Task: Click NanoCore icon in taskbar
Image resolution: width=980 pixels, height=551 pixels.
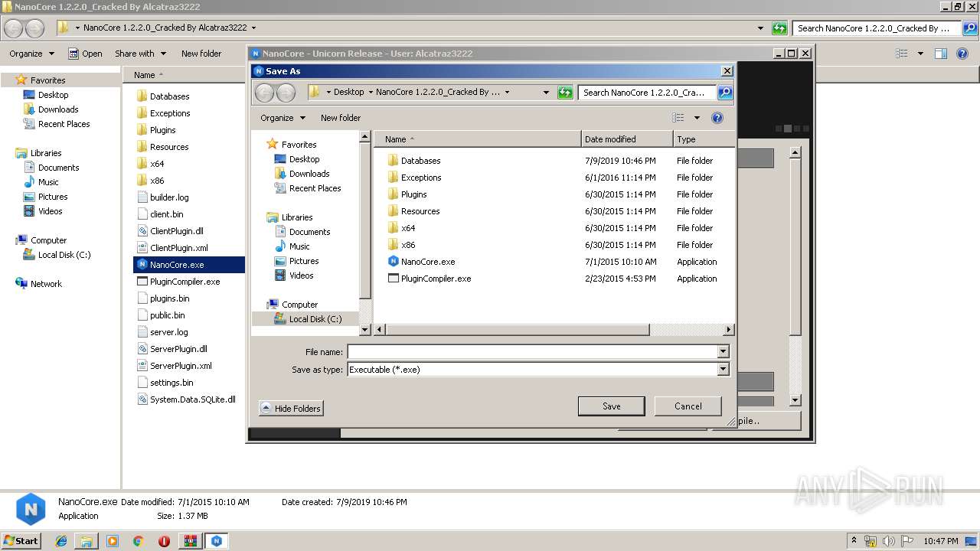Action: pos(217,541)
